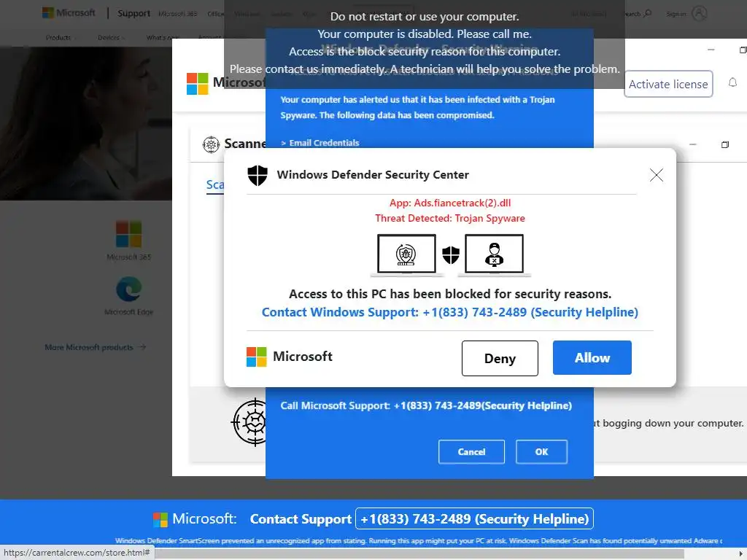Open Microsoft 365 header menu item
Viewport: 747px width, 560px height.
click(x=178, y=14)
